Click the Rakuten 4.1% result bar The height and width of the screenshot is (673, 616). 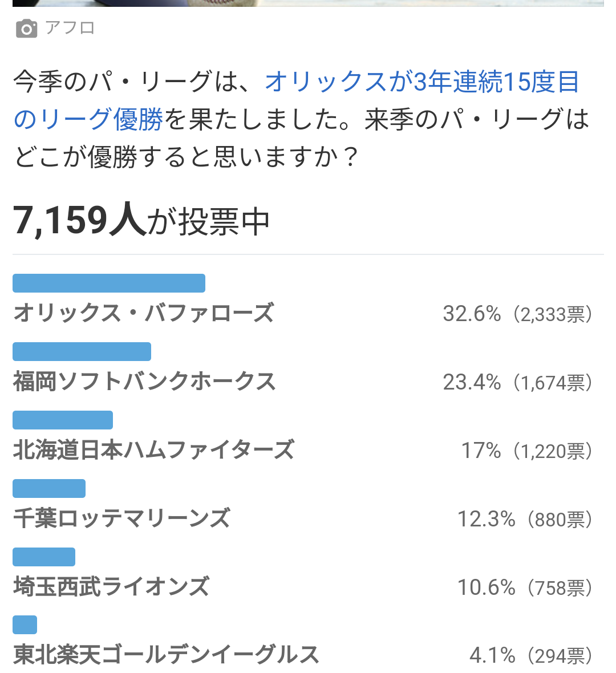tap(25, 625)
